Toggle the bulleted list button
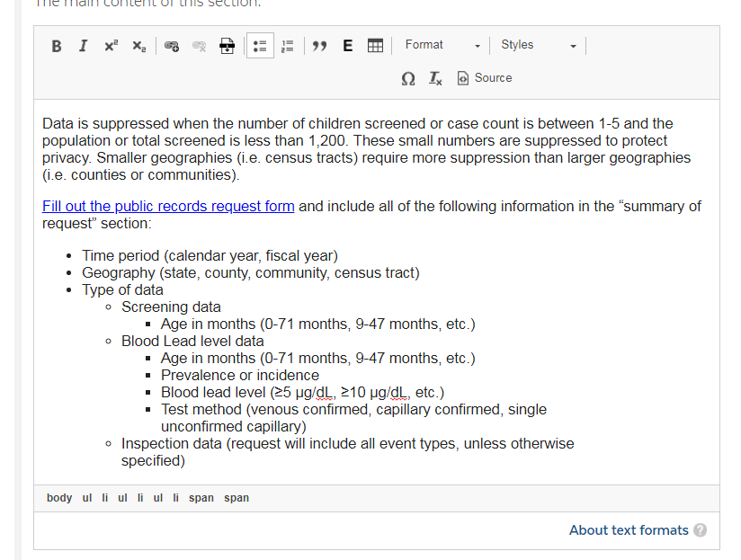 [x=260, y=46]
